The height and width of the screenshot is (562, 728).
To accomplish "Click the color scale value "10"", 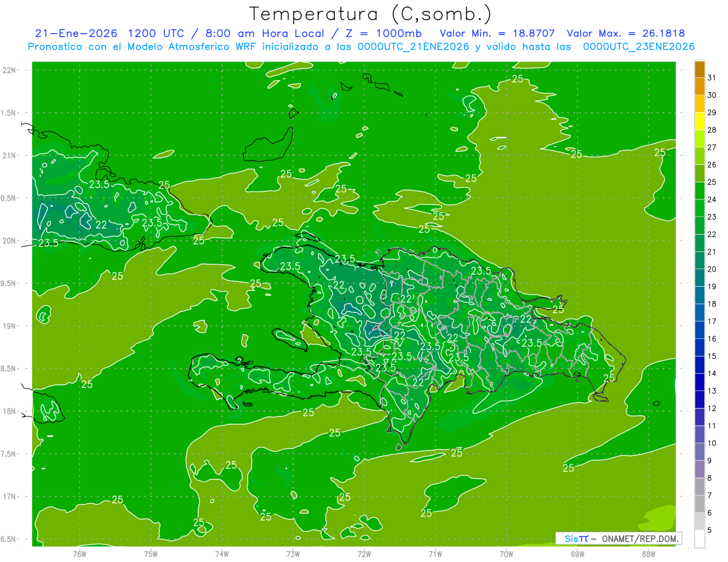I will (712, 443).
